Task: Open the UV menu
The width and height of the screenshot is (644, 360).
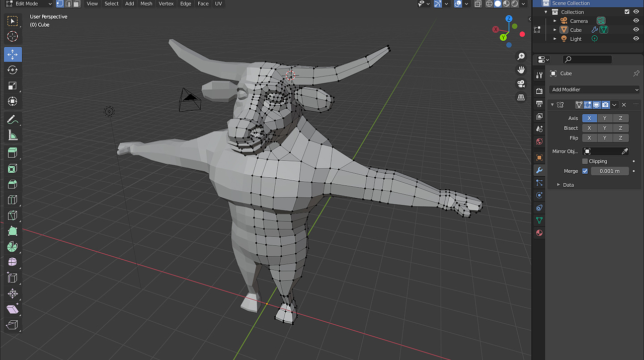Action: tap(218, 4)
